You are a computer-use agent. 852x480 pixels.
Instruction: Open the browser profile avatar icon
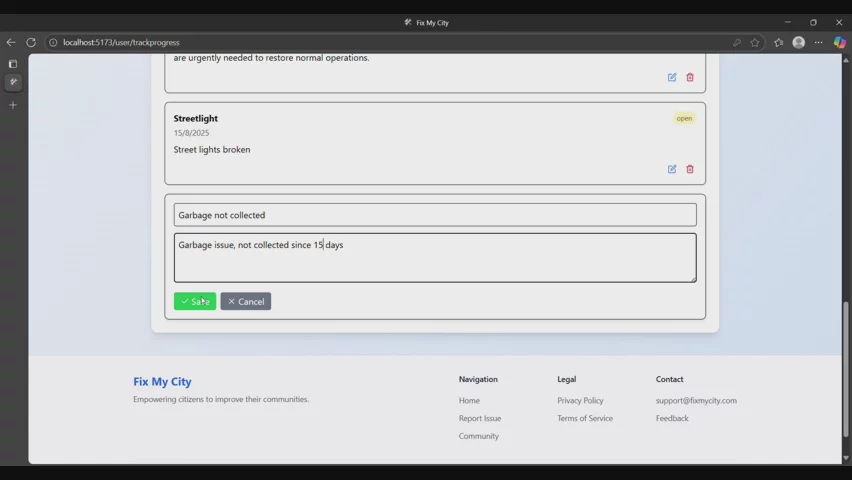[798, 42]
